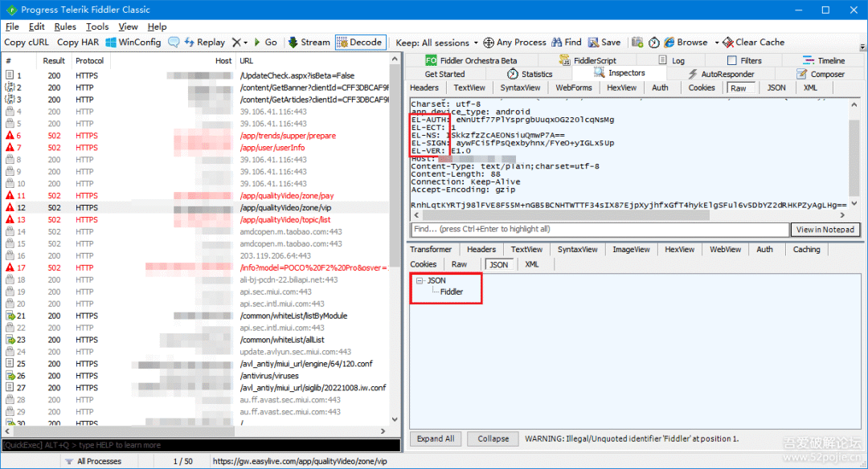Open the Rules menu
868x469 pixels.
[x=65, y=27]
